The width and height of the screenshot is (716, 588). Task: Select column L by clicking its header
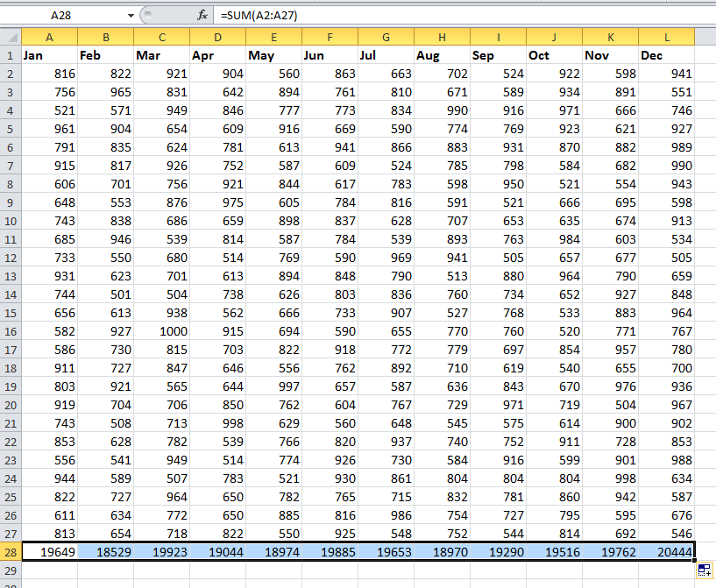tap(666, 37)
